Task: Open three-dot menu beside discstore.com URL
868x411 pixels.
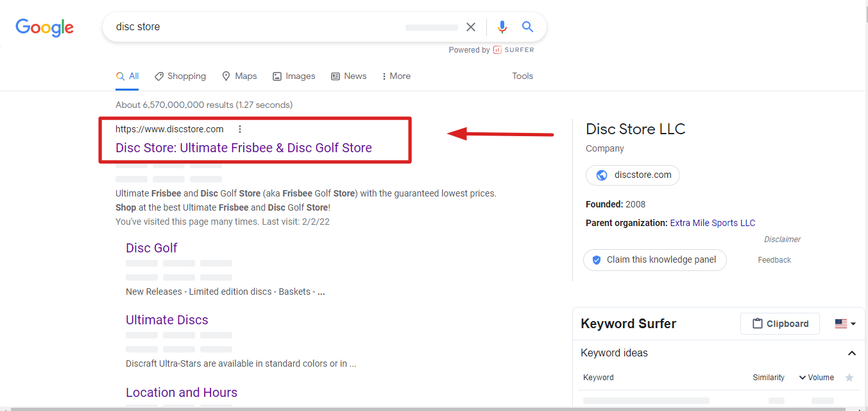Action: click(240, 129)
